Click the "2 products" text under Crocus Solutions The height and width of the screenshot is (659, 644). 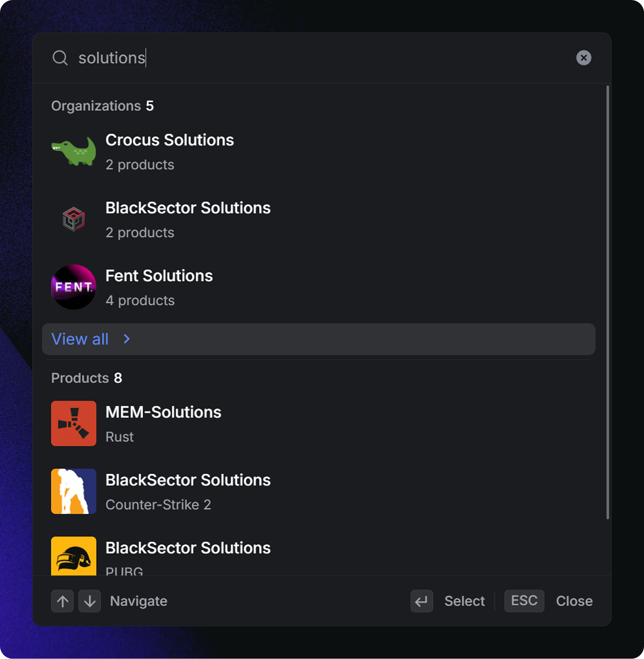140,165
